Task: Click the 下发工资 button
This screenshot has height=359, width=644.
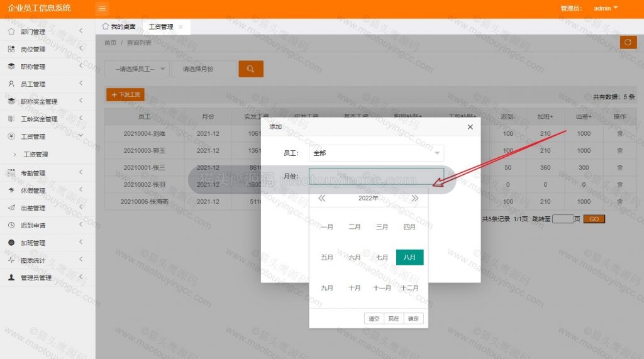Action: [x=125, y=94]
